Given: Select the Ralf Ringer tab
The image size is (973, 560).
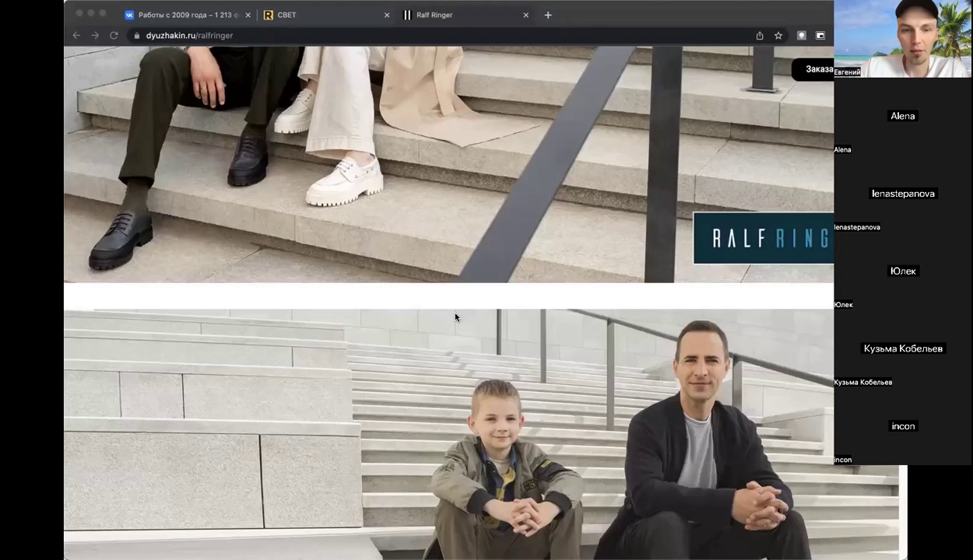Looking at the screenshot, I should point(465,15).
